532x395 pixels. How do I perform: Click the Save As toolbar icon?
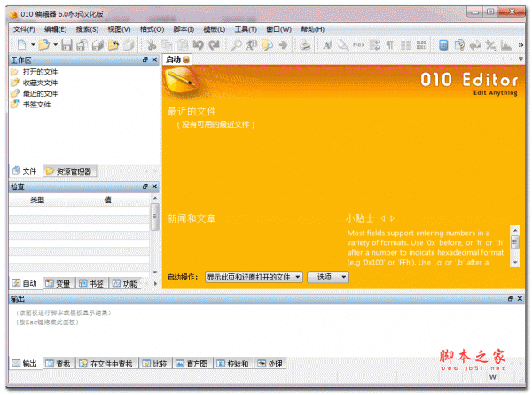pyautogui.click(x=82, y=45)
